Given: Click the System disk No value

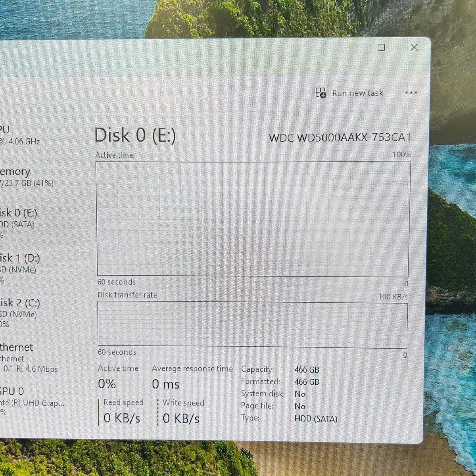Looking at the screenshot, I should pyautogui.click(x=300, y=394).
